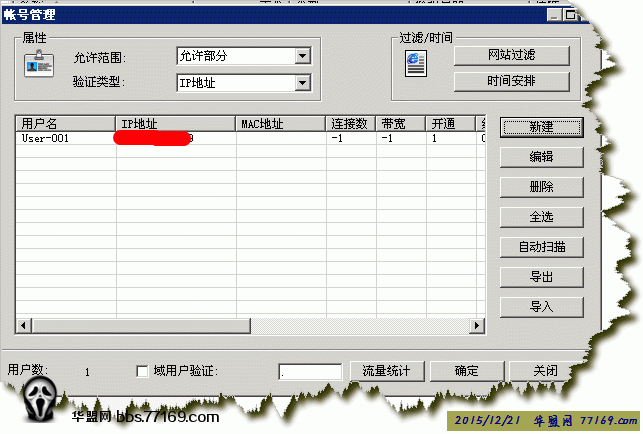Click the 删除 button

pos(541,187)
